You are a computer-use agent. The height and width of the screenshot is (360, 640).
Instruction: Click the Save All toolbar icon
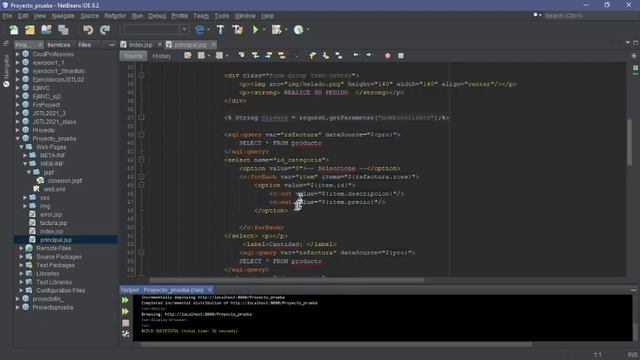(x=63, y=30)
